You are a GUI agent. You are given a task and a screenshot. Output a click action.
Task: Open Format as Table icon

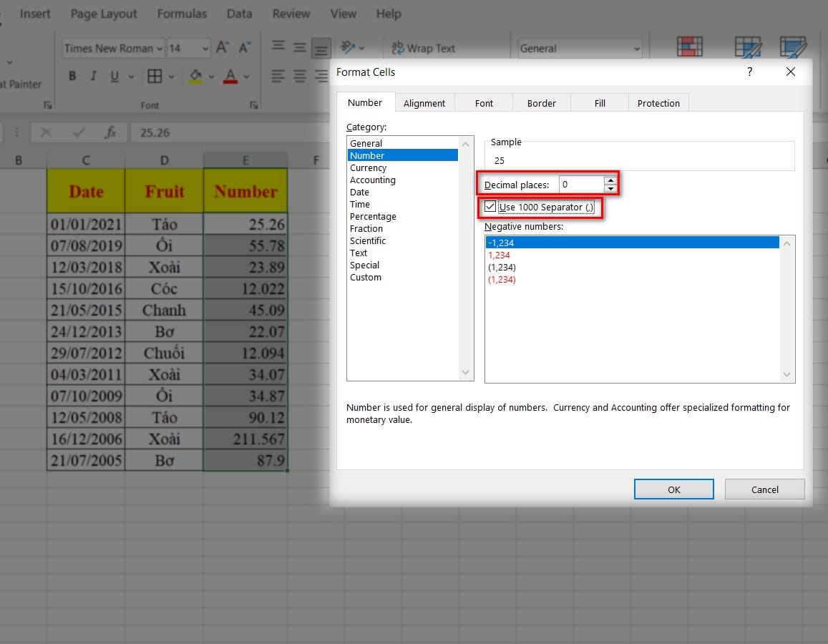748,47
